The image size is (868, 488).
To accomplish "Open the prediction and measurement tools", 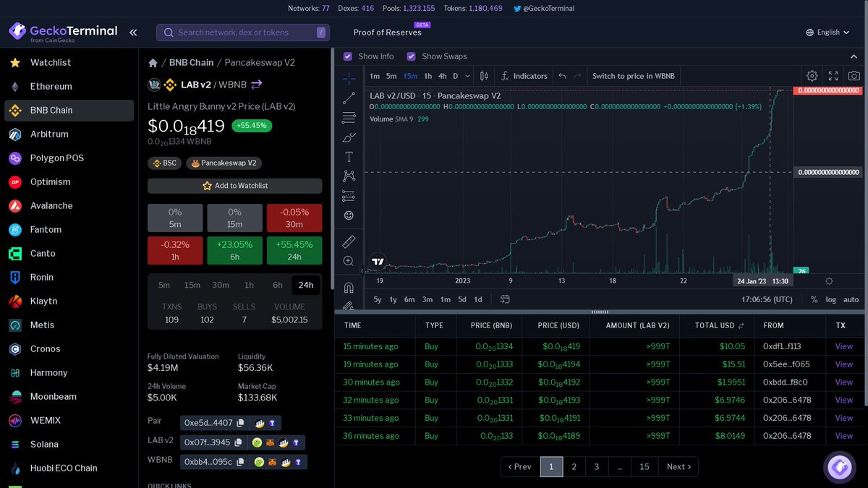I will tap(349, 195).
